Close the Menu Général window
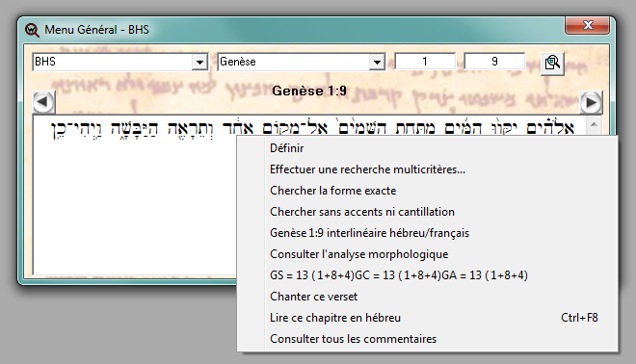 (x=587, y=25)
